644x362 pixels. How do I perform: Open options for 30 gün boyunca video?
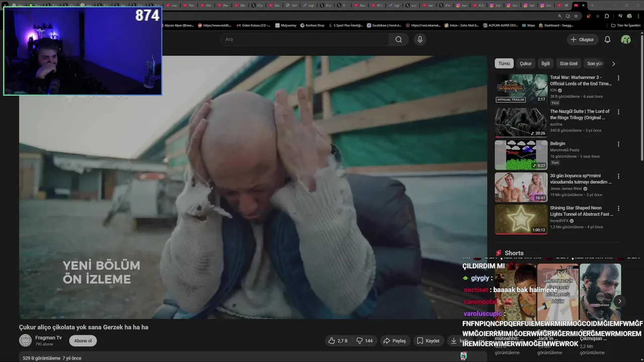[x=618, y=176]
